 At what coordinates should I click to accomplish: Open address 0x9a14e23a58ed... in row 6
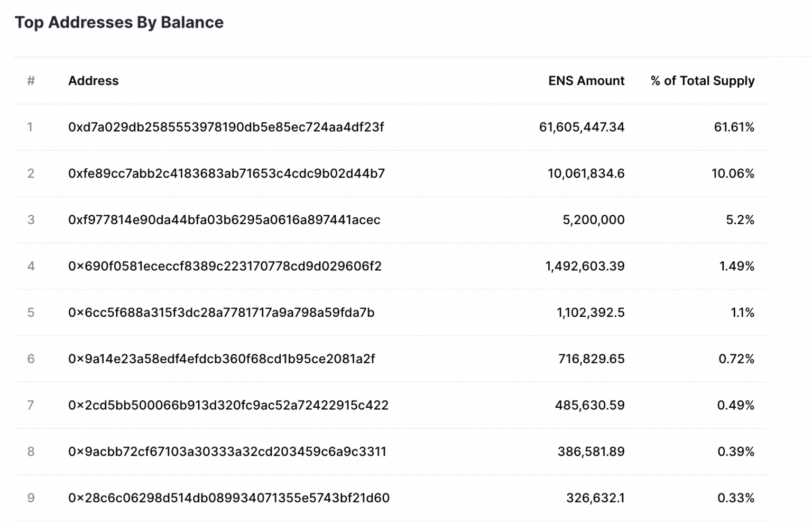pos(222,359)
